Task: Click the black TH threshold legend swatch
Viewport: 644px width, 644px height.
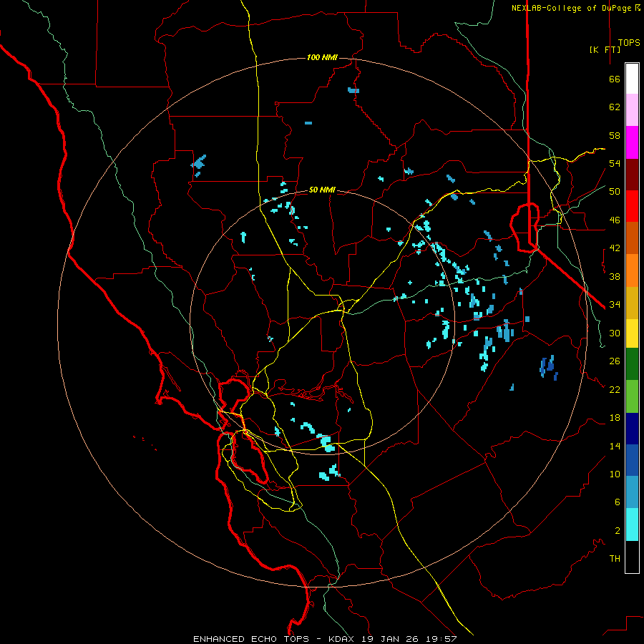Action: coord(632,556)
